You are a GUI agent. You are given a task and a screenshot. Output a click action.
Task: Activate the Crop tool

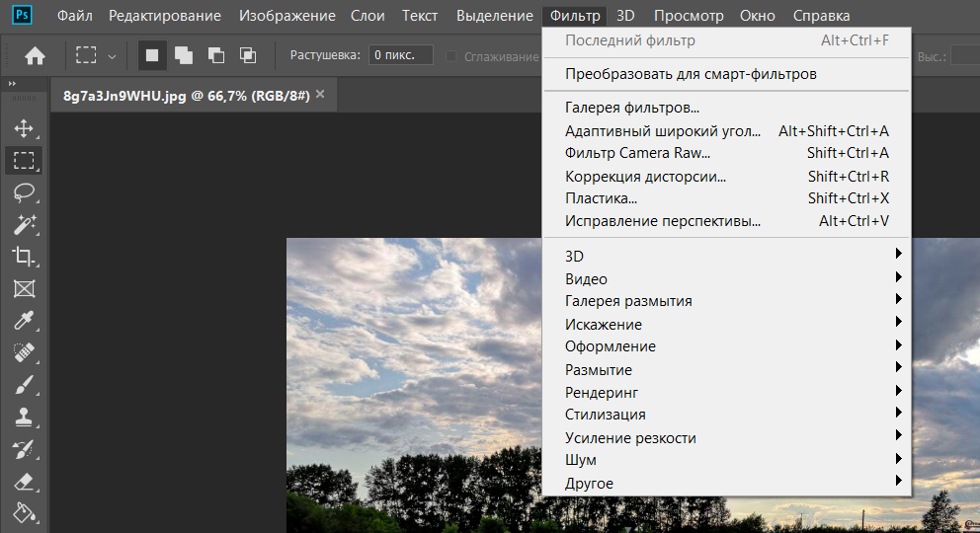[x=24, y=257]
